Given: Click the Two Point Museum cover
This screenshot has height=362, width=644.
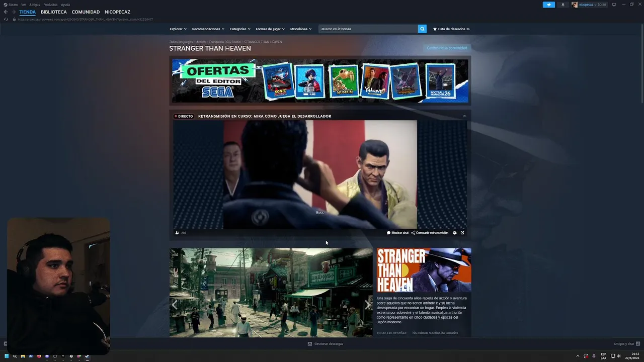Looking at the screenshot, I should click(x=344, y=80).
